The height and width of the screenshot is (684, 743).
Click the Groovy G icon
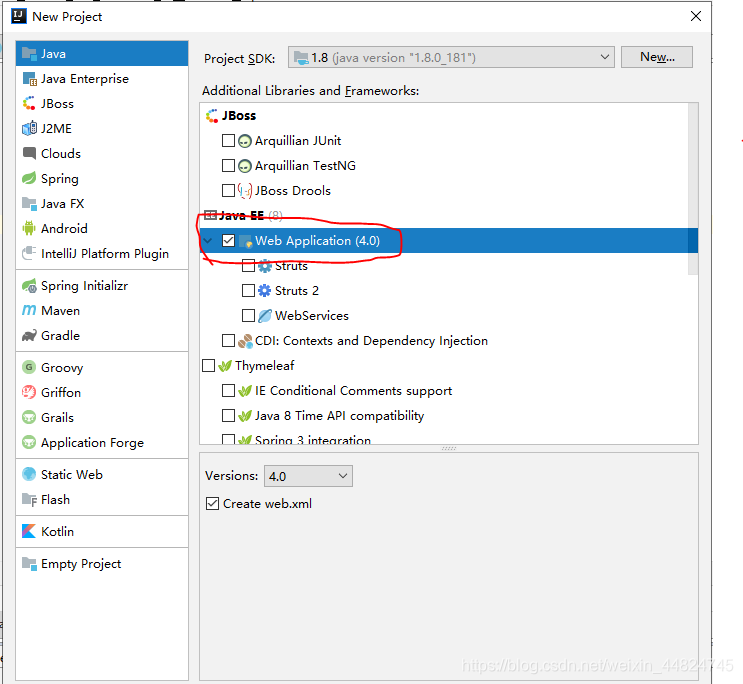29,367
